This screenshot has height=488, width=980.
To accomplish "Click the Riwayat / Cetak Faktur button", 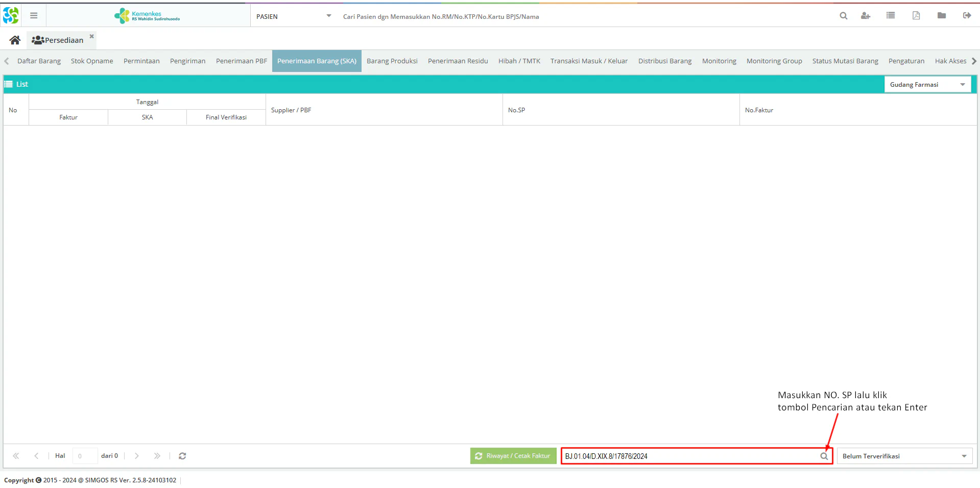I will [x=513, y=456].
